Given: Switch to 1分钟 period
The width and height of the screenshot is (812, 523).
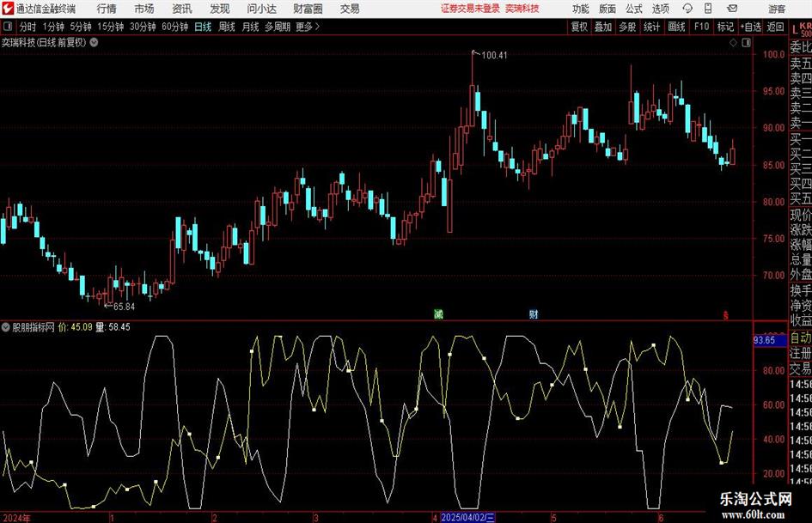Looking at the screenshot, I should pyautogui.click(x=53, y=27).
